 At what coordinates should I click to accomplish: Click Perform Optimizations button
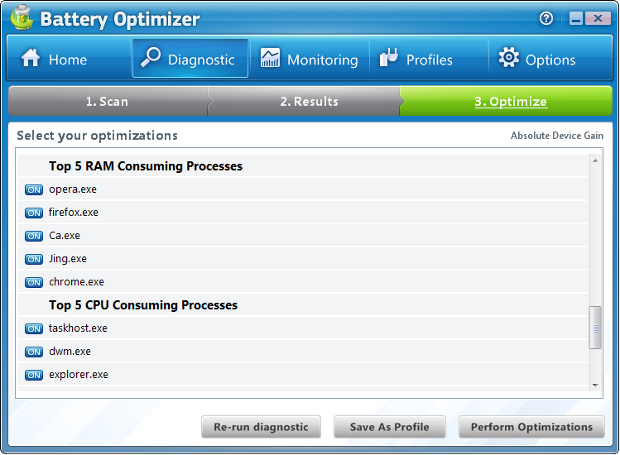[531, 427]
